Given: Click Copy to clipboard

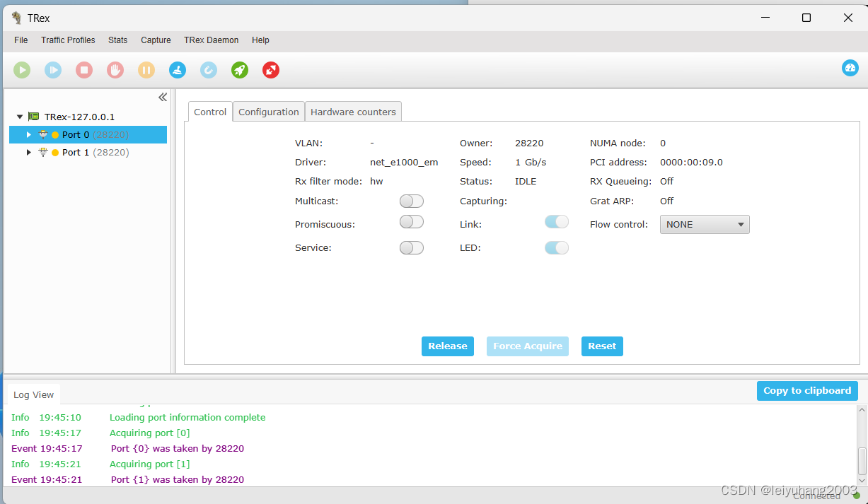Looking at the screenshot, I should click(x=807, y=390).
